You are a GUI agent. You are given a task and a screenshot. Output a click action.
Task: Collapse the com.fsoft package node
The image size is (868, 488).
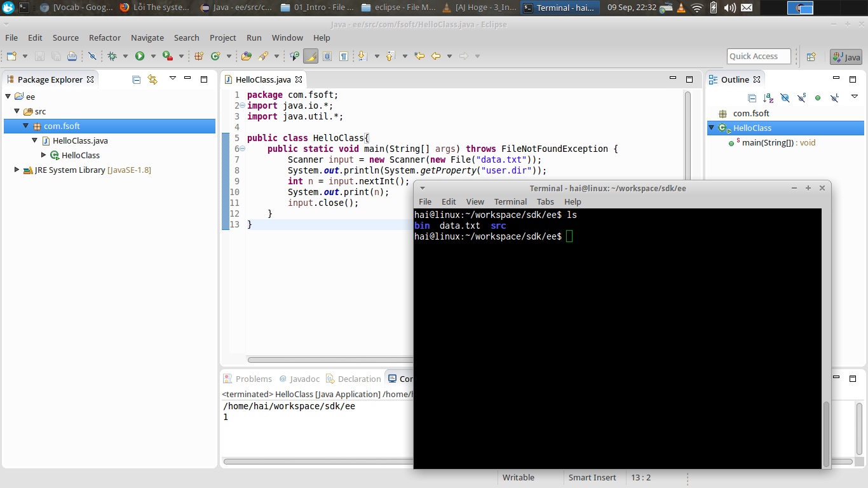pos(26,126)
